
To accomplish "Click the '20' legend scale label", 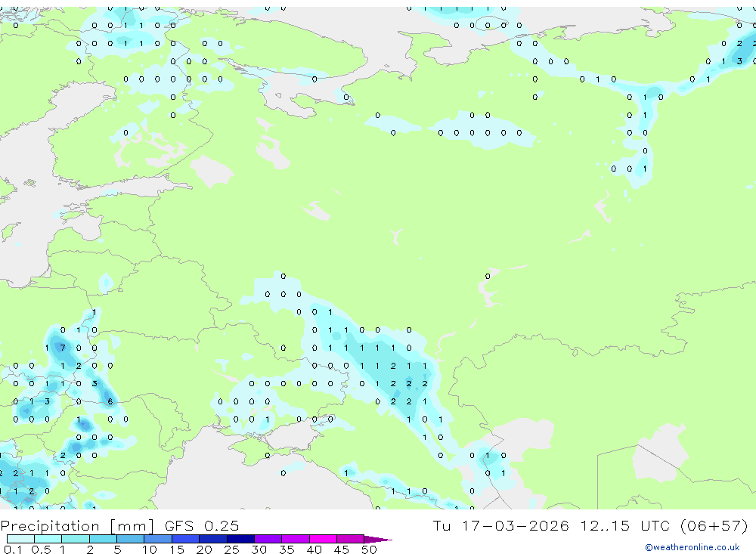I will pyautogui.click(x=204, y=549).
